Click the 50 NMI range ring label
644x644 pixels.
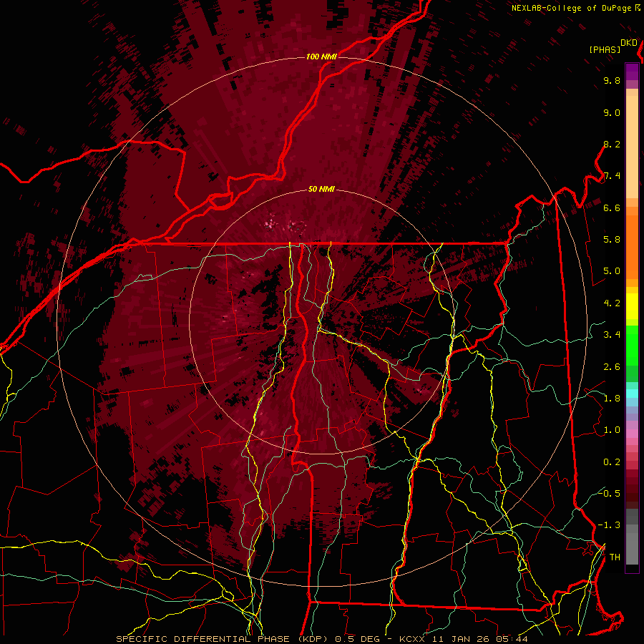pyautogui.click(x=321, y=190)
